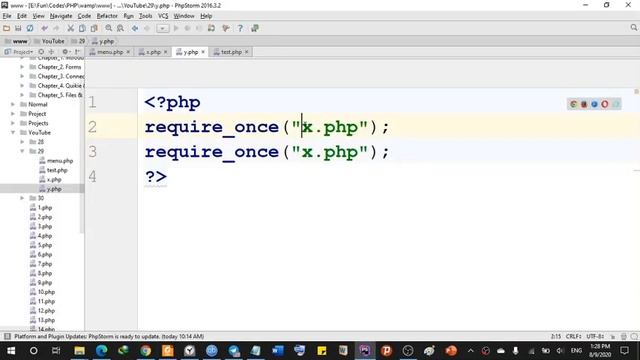
Task: Expand the Chapter_5 folder
Action: click(x=22, y=95)
